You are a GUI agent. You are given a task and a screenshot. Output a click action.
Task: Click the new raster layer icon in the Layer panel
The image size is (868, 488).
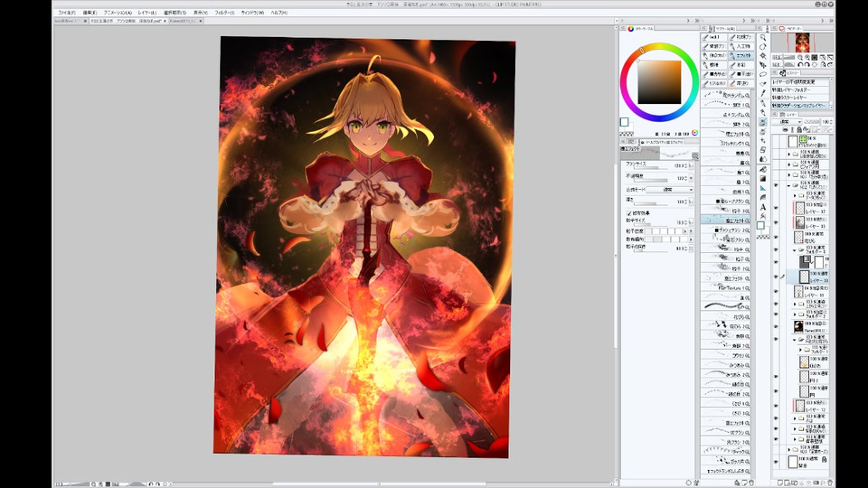point(780,482)
